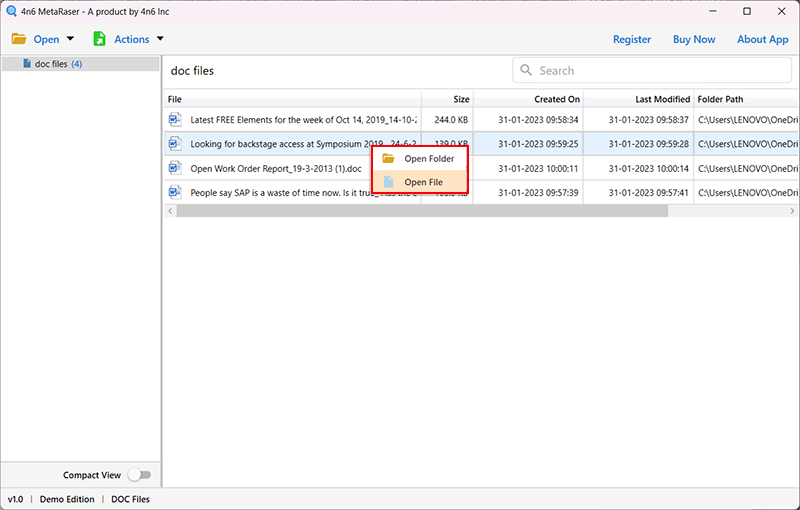Toggle the Compact View switch
Screen dimensions: 800x510
click(x=139, y=475)
